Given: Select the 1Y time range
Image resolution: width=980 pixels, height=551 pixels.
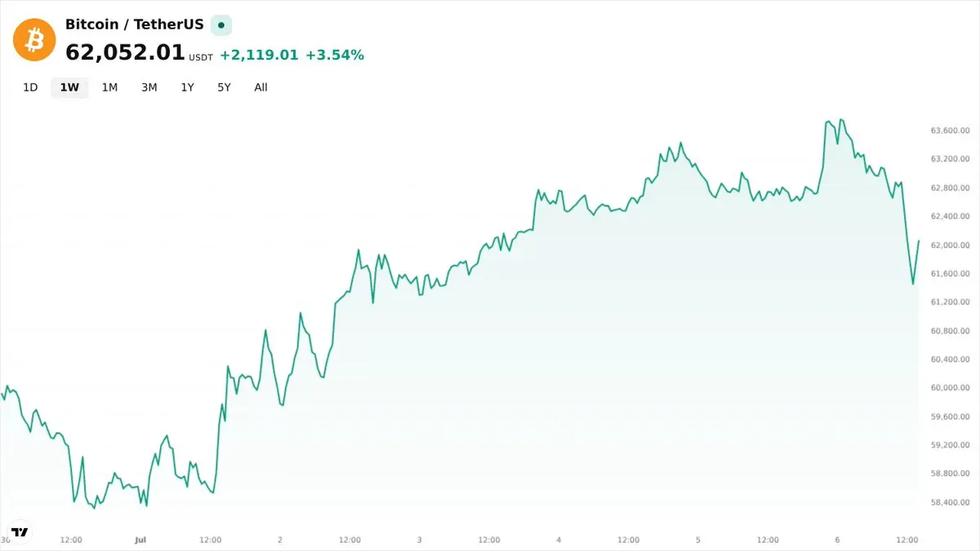Looking at the screenshot, I should 188,87.
